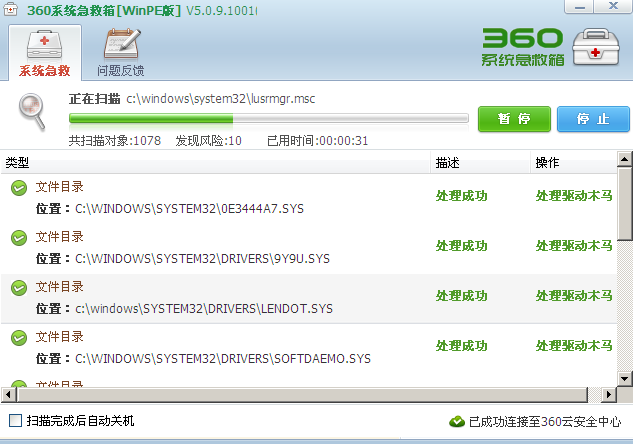Click 处理驱动木马 in the 9Y9U.SYS row

574,246
